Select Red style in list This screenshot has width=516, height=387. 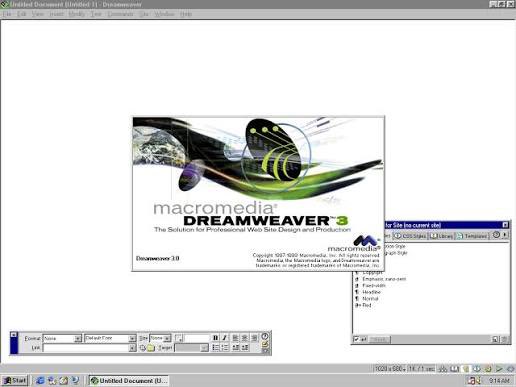tap(366, 305)
